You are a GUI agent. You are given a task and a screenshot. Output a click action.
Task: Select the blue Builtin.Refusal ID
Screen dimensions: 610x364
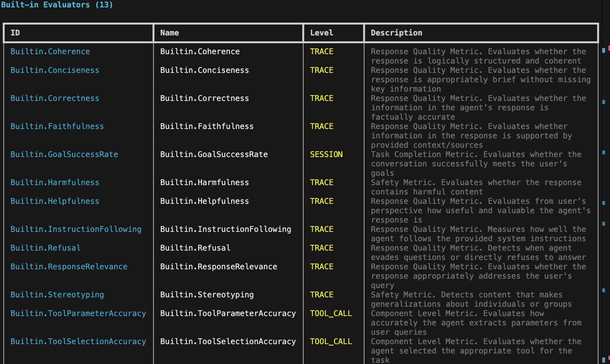pyautogui.click(x=45, y=248)
